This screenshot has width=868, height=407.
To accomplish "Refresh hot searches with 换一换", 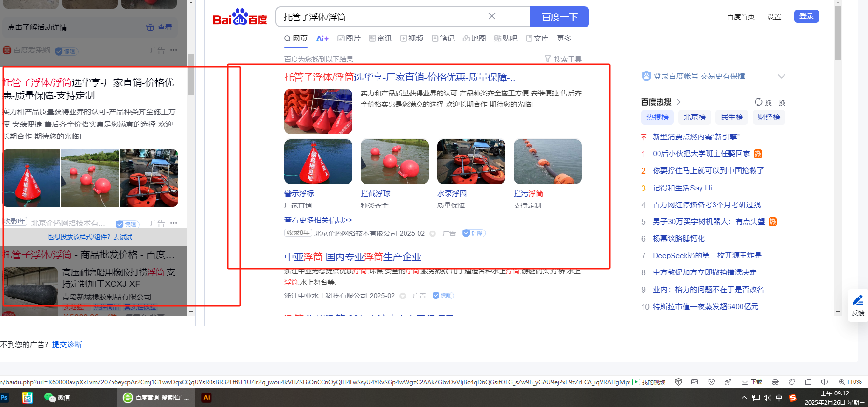I will (x=770, y=102).
